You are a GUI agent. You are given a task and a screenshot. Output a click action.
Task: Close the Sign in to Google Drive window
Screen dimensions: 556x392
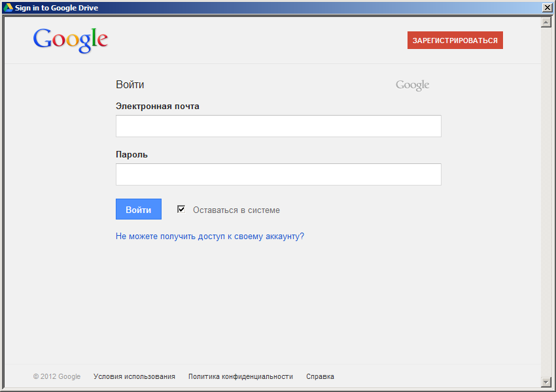tap(547, 8)
